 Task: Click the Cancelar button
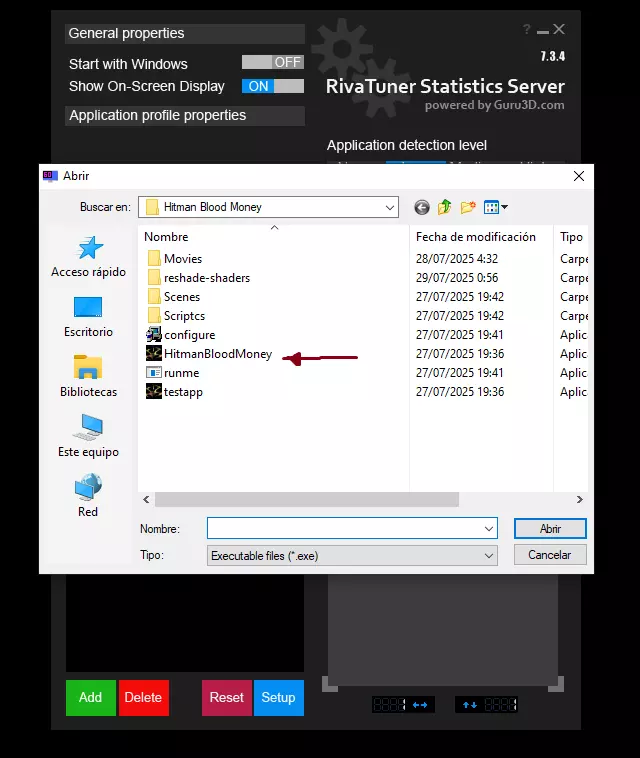pyautogui.click(x=550, y=554)
